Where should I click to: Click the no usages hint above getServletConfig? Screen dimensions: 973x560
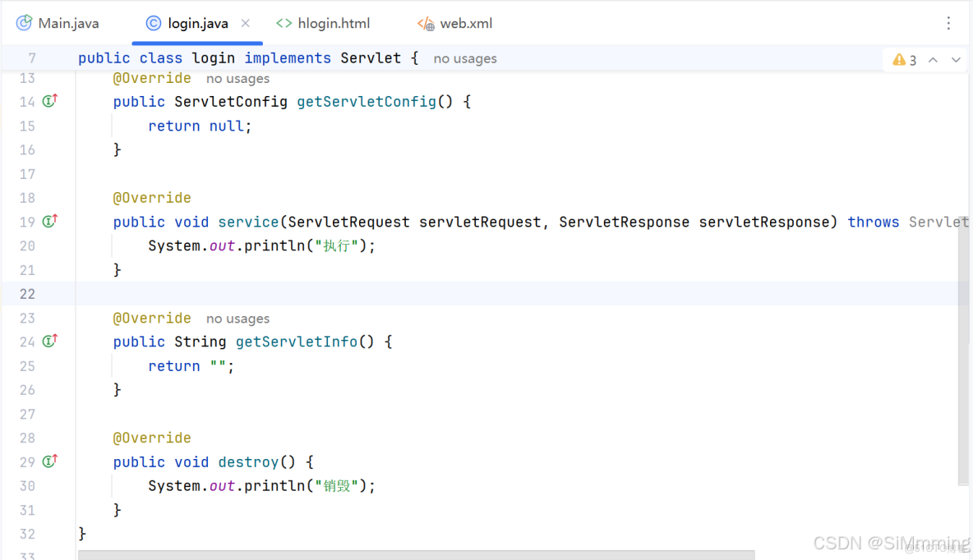[x=237, y=77]
